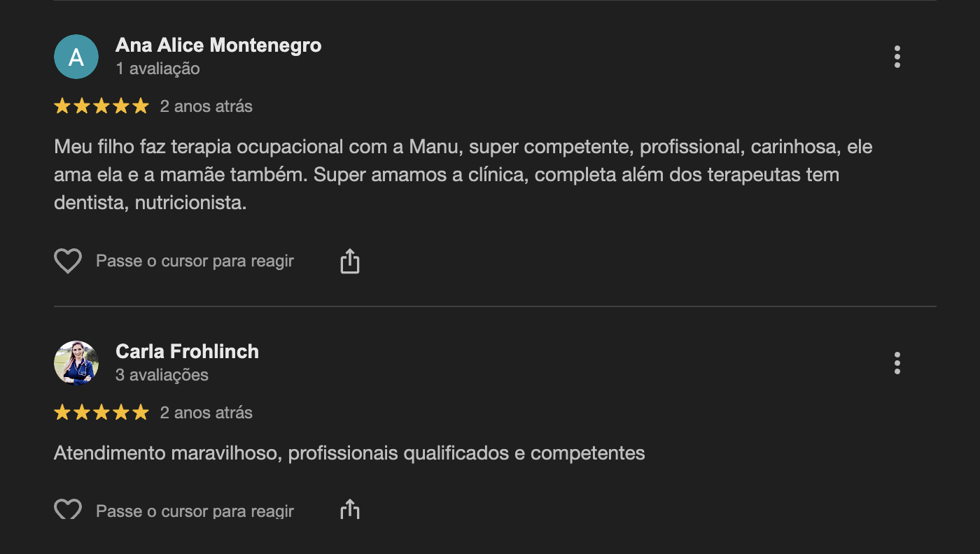Click '2 anos atrás' on Ana's review
Image resolution: width=980 pixels, height=554 pixels.
pyautogui.click(x=206, y=106)
